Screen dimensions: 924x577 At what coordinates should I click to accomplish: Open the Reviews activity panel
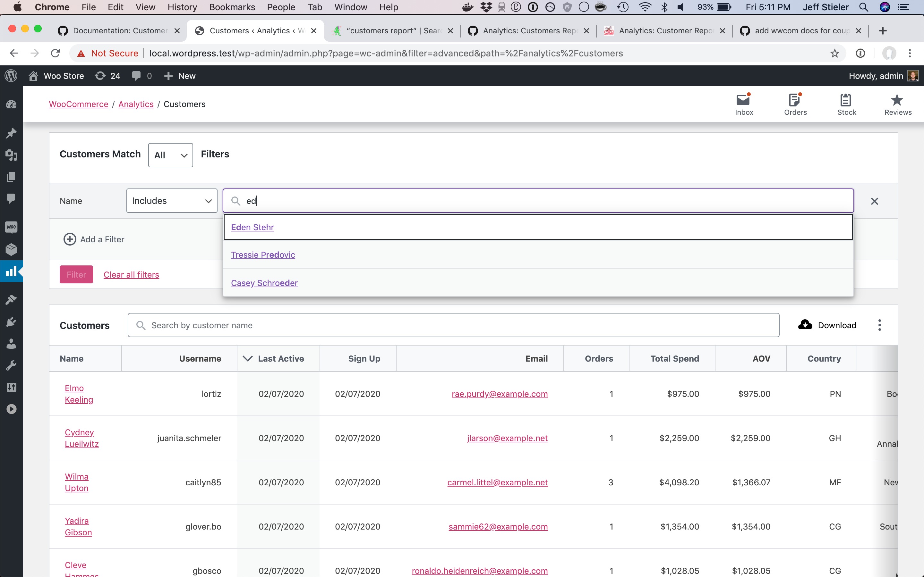coord(898,104)
